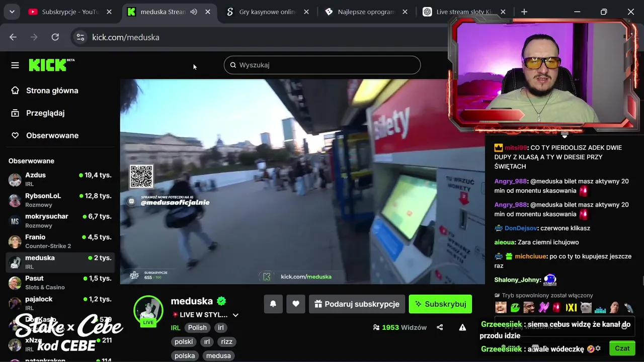
Task: Insert the purple hands emote
Action: tap(543, 307)
